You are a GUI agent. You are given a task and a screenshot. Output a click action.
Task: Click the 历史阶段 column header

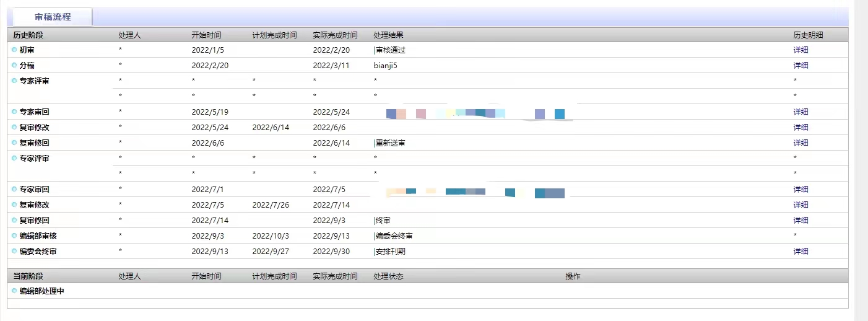(28, 35)
